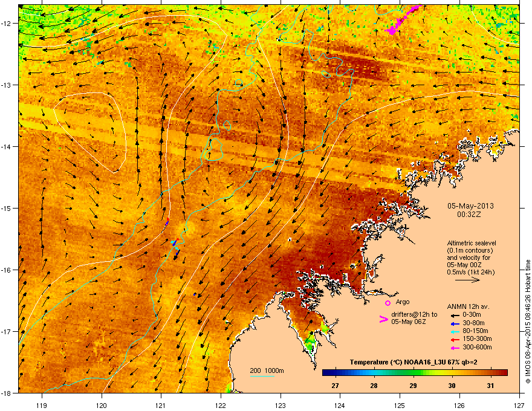Screen dimensions: 532x411
Task: Click the latitude axis label -15
Action: click(7, 208)
